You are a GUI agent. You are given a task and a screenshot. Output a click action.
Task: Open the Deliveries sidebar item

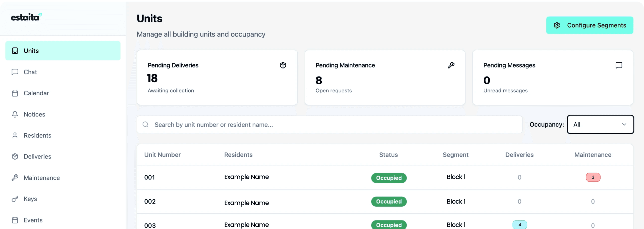point(37,157)
